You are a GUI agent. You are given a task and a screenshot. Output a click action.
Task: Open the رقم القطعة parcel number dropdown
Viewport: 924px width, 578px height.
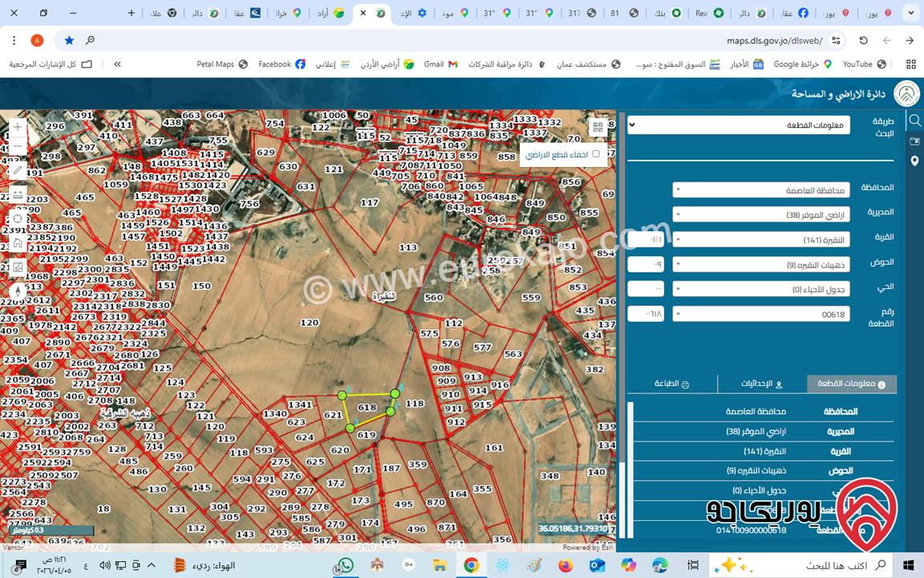(760, 315)
